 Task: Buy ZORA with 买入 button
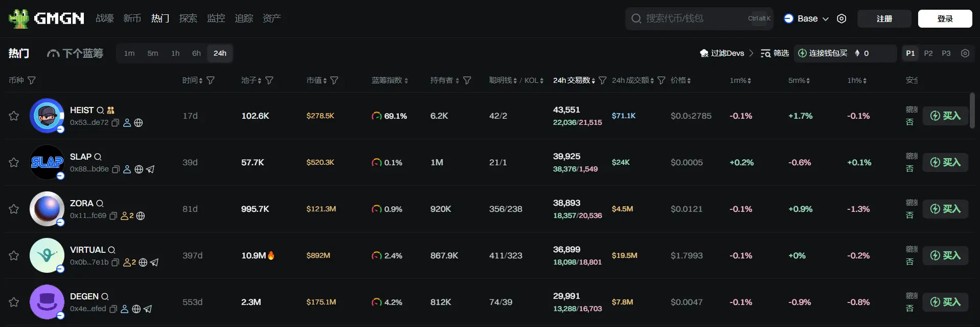pos(945,209)
